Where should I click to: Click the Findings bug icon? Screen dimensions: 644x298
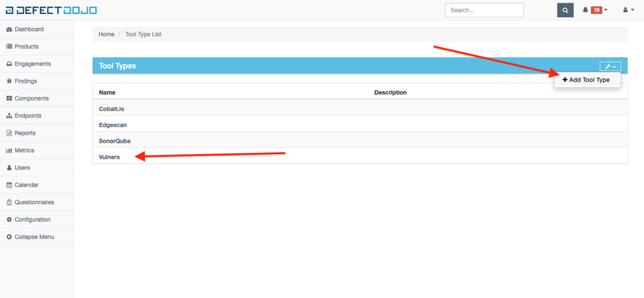coord(9,81)
